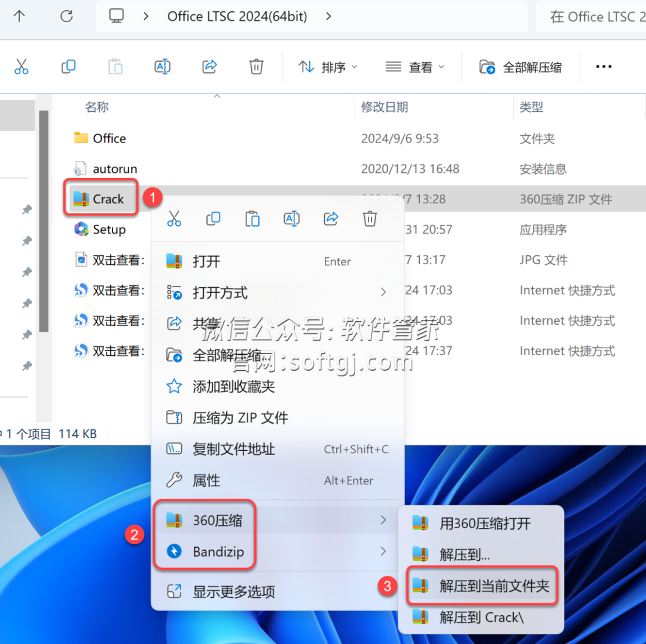Click the Delete icon in context menu
This screenshot has width=646, height=644.
(x=370, y=219)
